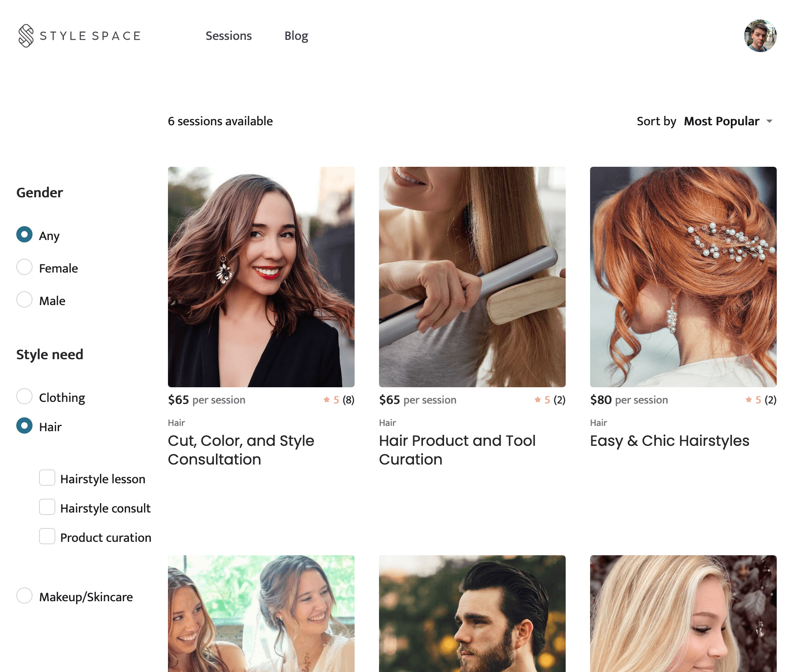This screenshot has width=793, height=672.
Task: Choose the Makeup/Skincare style need
Action: click(x=24, y=596)
